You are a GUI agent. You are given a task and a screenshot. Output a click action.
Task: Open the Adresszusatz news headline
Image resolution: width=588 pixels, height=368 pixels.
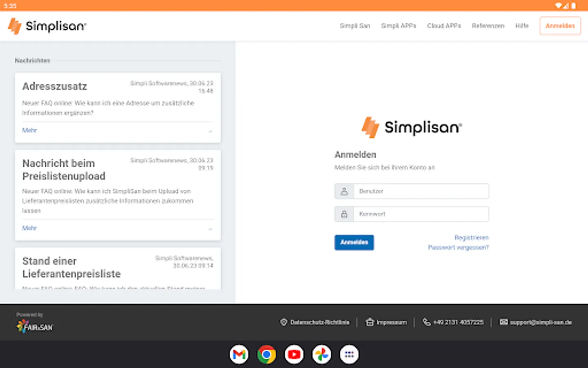tap(55, 86)
